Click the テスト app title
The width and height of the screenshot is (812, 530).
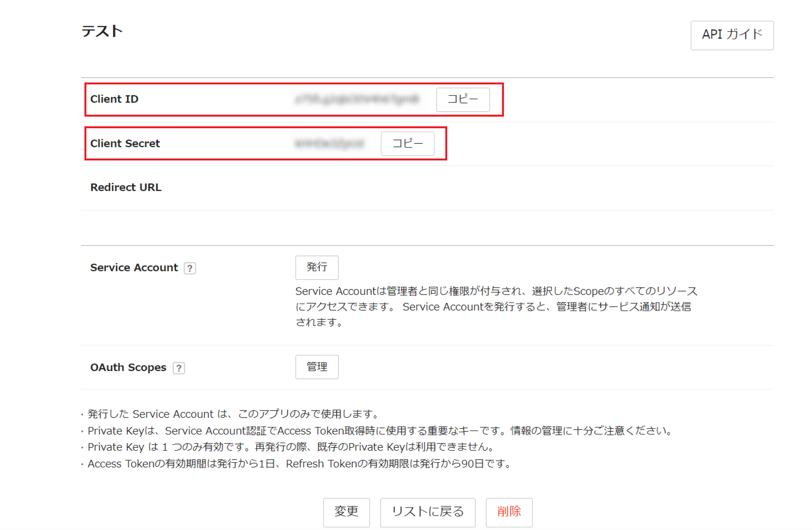point(102,31)
